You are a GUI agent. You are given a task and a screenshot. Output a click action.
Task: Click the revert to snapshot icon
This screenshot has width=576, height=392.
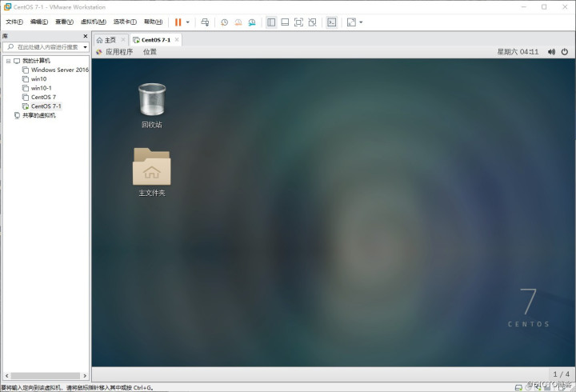238,22
